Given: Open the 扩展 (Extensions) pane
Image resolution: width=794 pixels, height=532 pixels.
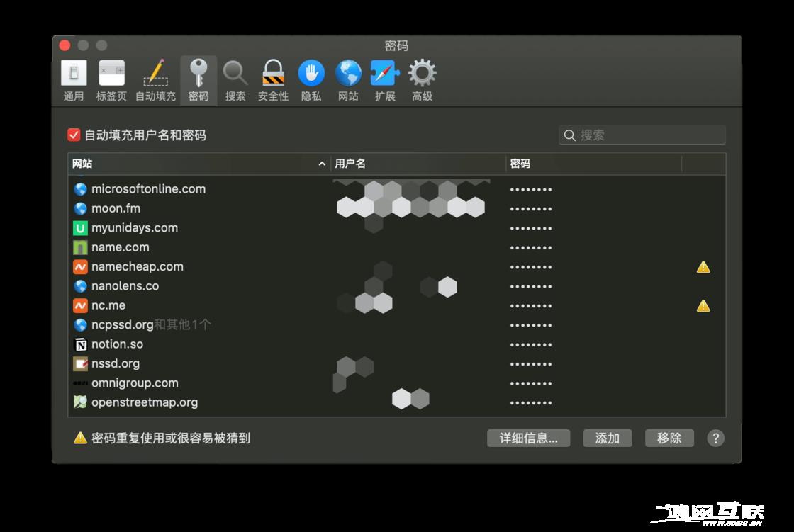Looking at the screenshot, I should tap(385, 81).
